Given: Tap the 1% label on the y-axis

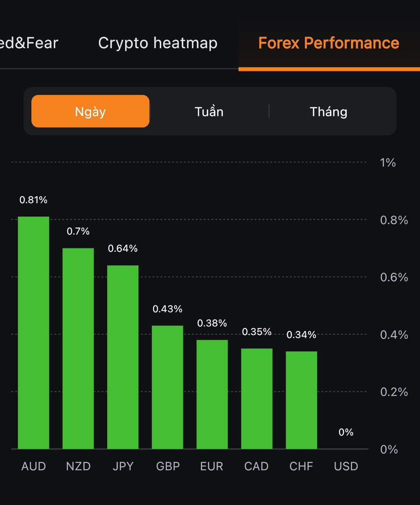Looking at the screenshot, I should 388,163.
